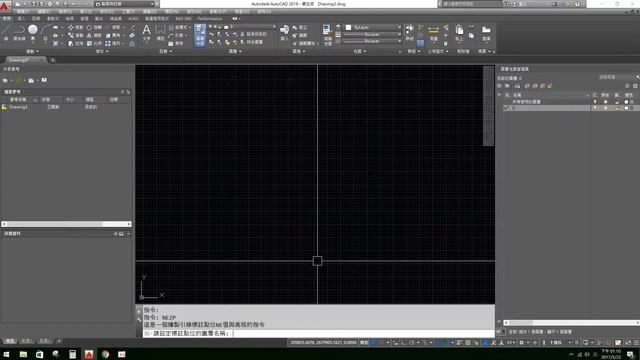Click the white color swatch in Properties panel
The image size is (640, 360).
(349, 27)
